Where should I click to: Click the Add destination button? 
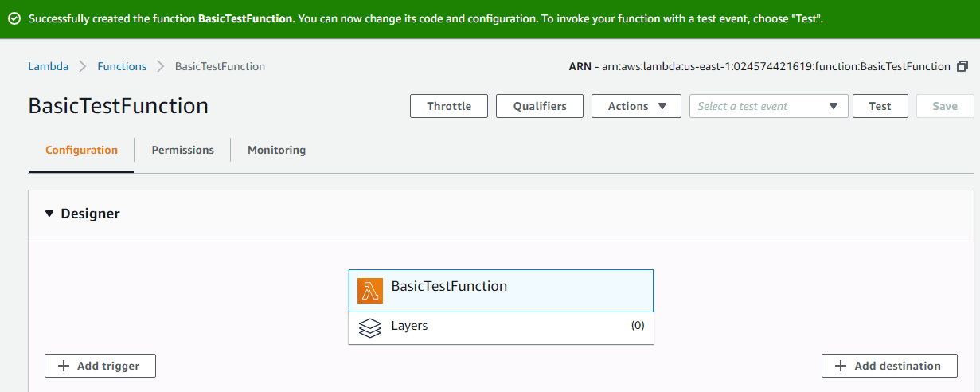tap(889, 366)
